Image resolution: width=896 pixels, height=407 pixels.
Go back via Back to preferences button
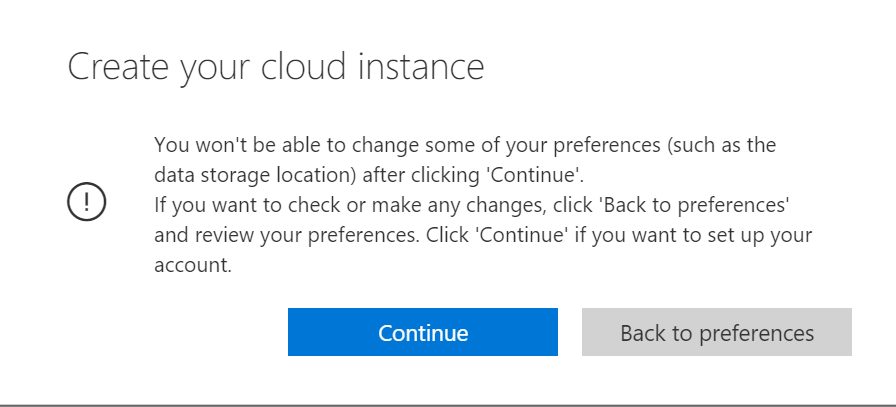(717, 332)
